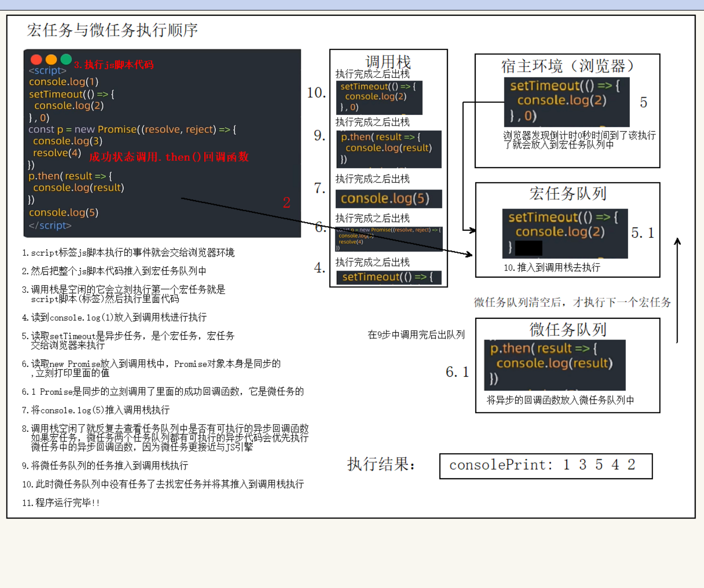Click the caption 将异步的回调函数放入微任务队列中
This screenshot has width=704, height=588.
coord(560,400)
